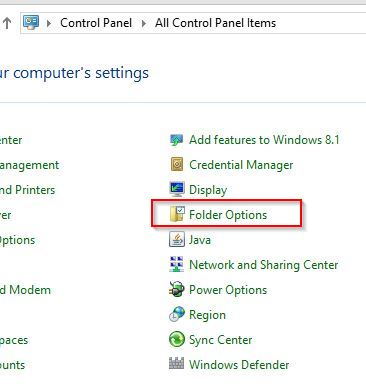Open the Add features to Windows 8.1 icon
This screenshot has height=389, width=366.
point(176,140)
